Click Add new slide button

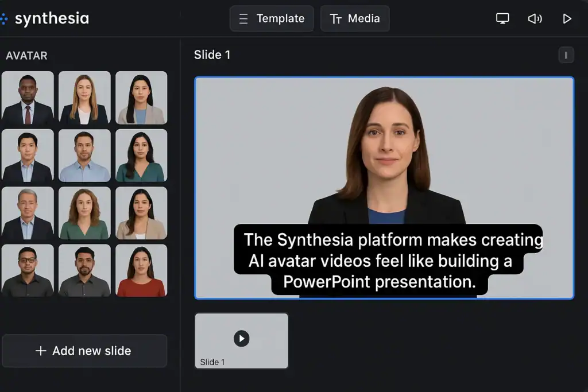coord(84,351)
